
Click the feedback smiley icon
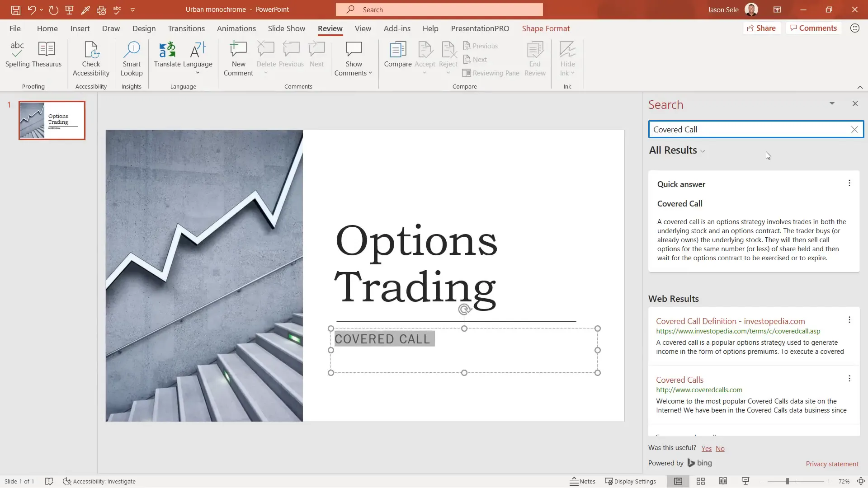[854, 28]
